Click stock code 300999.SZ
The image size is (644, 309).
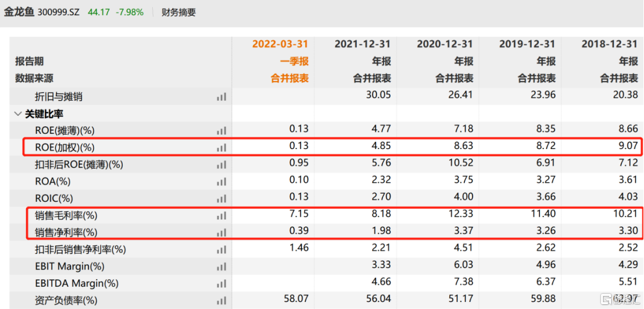click(59, 12)
